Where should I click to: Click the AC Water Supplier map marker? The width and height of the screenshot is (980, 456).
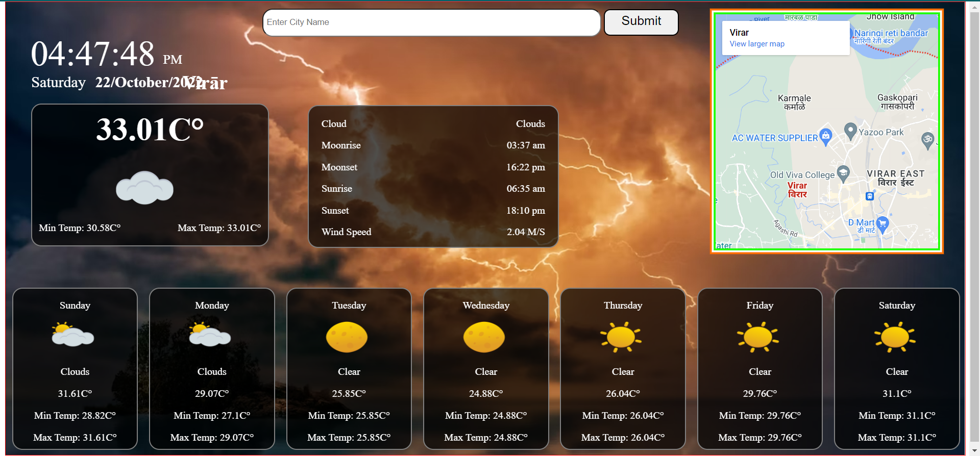(825, 136)
